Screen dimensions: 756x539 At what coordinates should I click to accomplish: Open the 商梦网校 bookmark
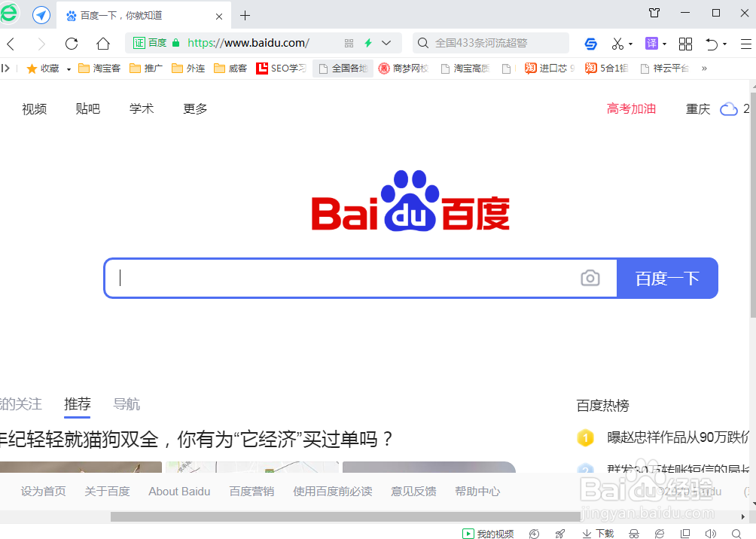404,69
